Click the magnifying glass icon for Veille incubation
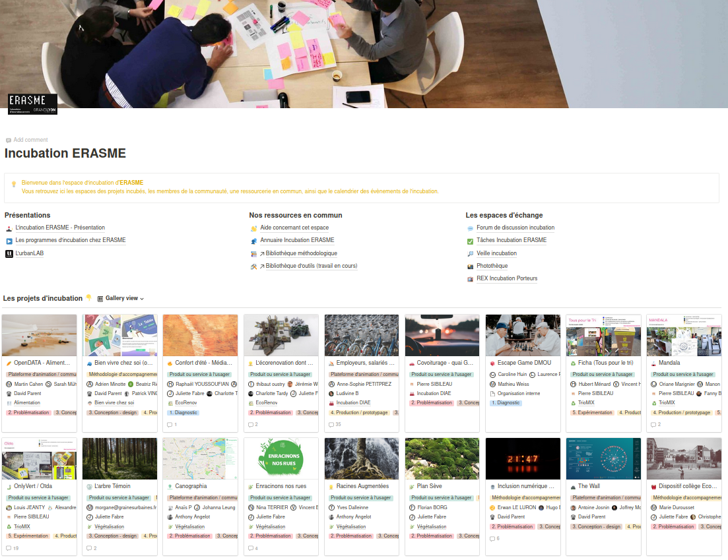The image size is (728, 560). pos(470,253)
